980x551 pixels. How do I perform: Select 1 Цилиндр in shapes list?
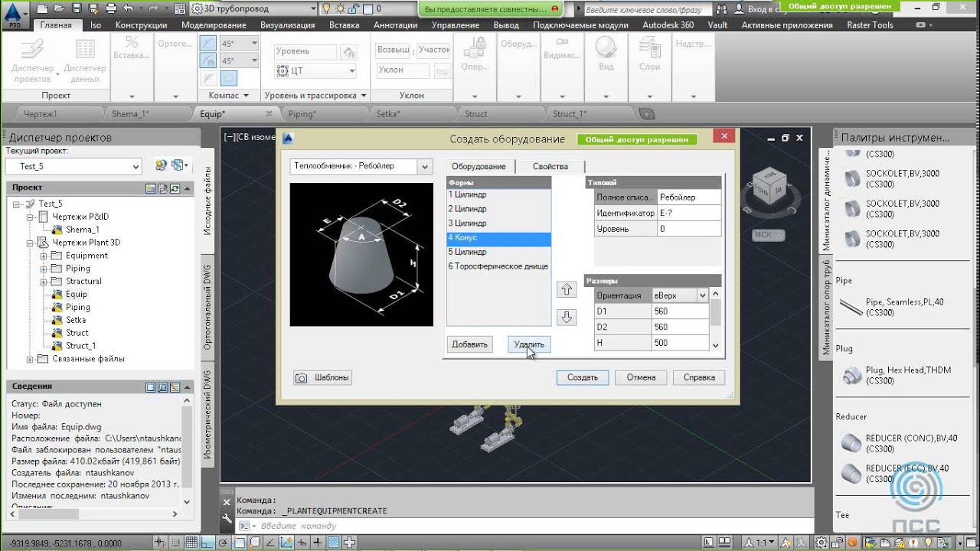tap(498, 194)
